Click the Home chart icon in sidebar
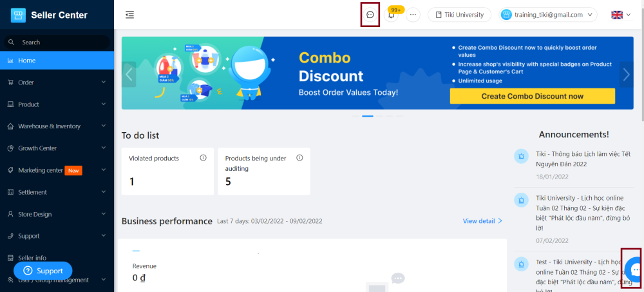The height and width of the screenshot is (292, 644). coord(11,61)
